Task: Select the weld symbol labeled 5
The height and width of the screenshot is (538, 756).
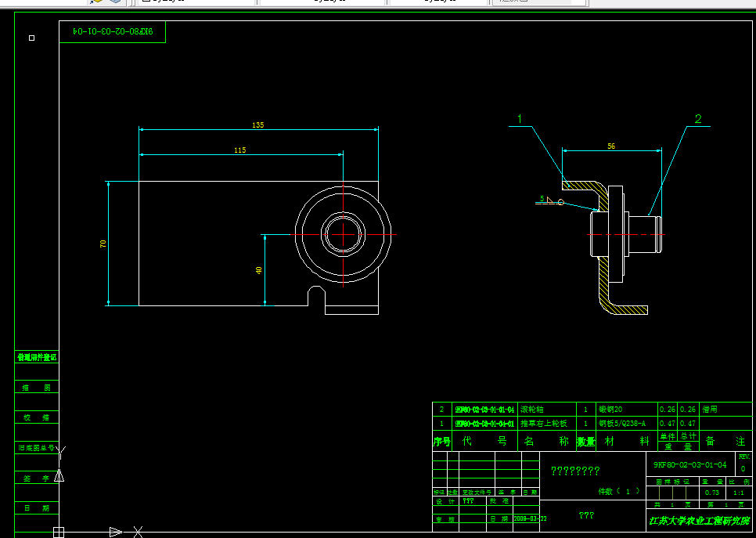Action: [x=549, y=200]
